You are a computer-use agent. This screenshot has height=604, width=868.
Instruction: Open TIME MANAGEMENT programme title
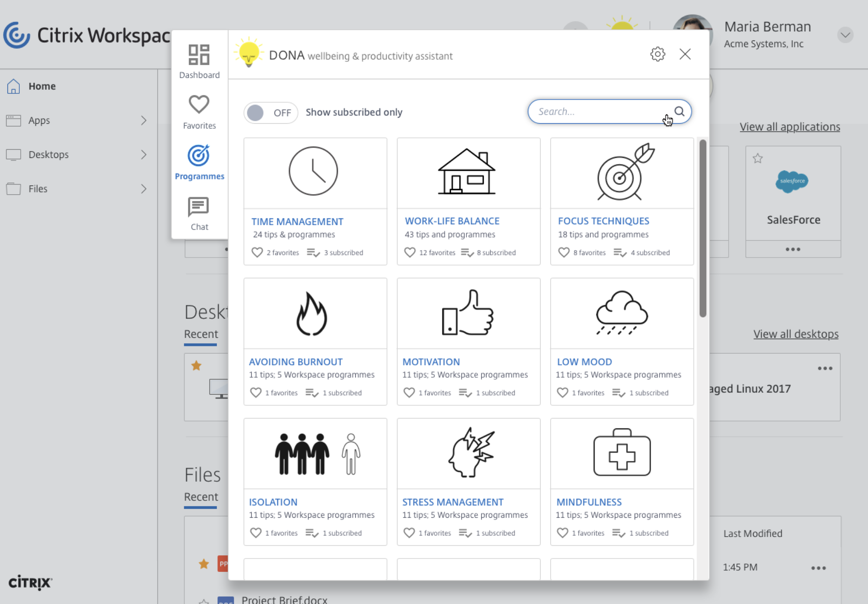coord(297,222)
